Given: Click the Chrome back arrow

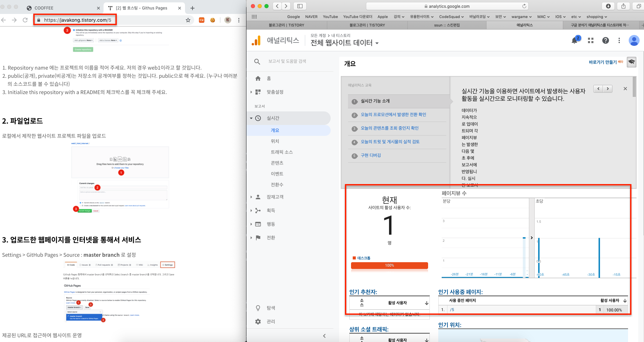Looking at the screenshot, I should point(4,20).
